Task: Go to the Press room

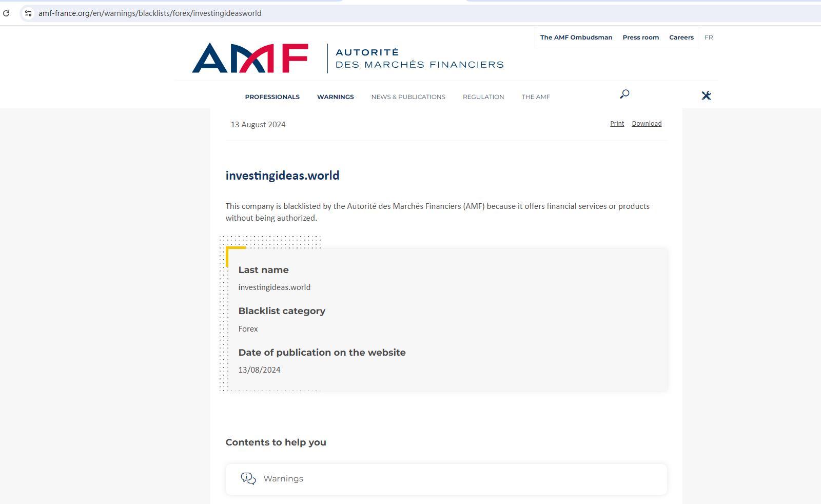Action: [640, 37]
